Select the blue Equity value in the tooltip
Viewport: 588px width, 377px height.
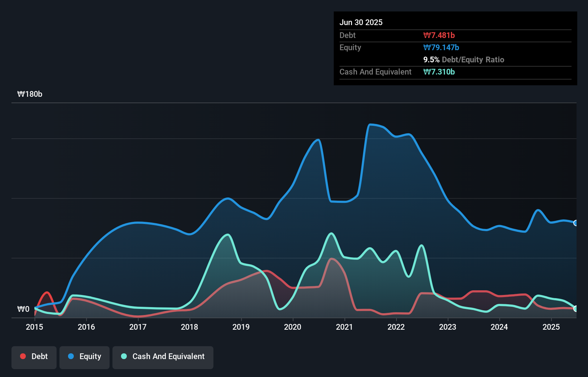(x=441, y=47)
